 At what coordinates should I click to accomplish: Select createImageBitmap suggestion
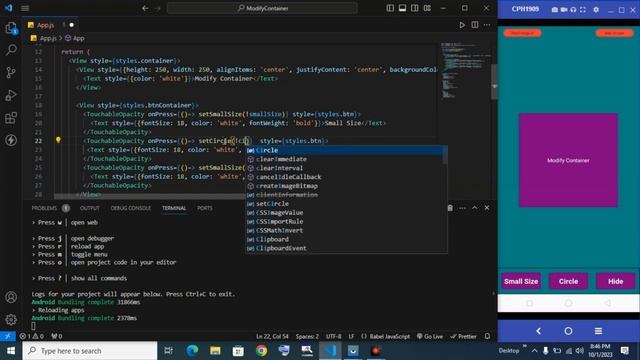[346, 186]
